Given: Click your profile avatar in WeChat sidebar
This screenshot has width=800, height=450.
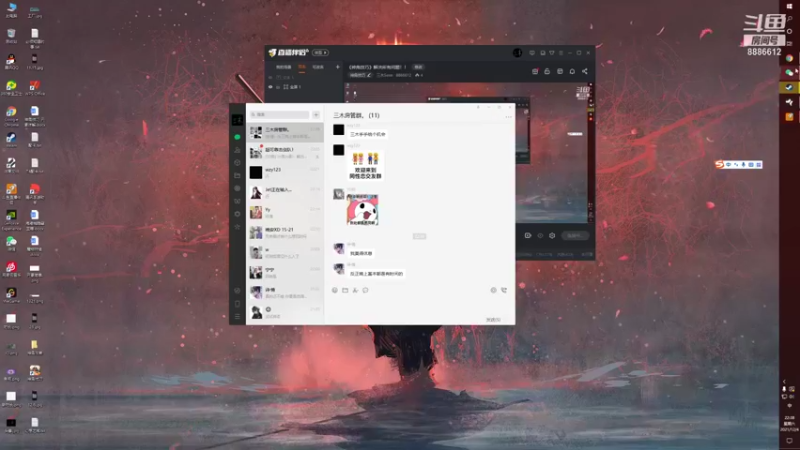Looking at the screenshot, I should tap(237, 120).
